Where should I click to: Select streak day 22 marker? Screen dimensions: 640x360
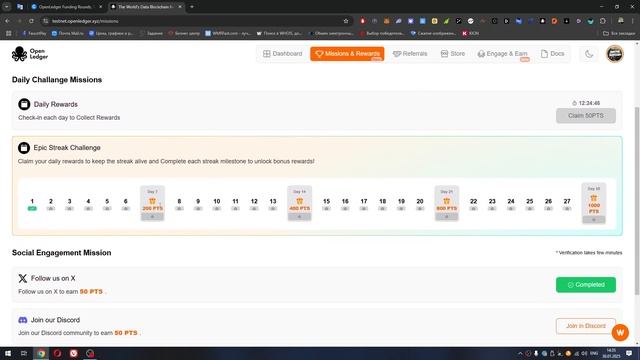click(473, 204)
